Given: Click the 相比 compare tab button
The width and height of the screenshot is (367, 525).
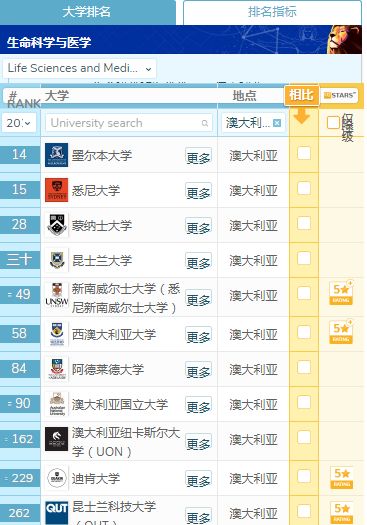Looking at the screenshot, I should 301,95.
